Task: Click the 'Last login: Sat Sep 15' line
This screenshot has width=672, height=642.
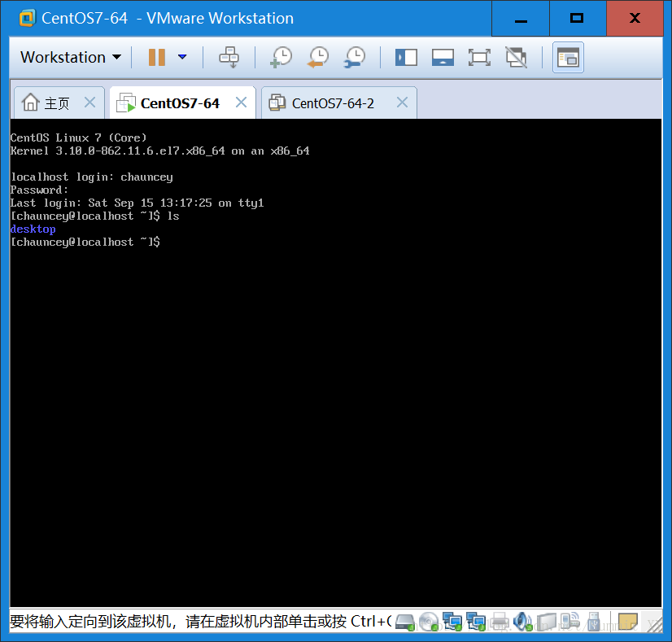Action: [x=137, y=203]
